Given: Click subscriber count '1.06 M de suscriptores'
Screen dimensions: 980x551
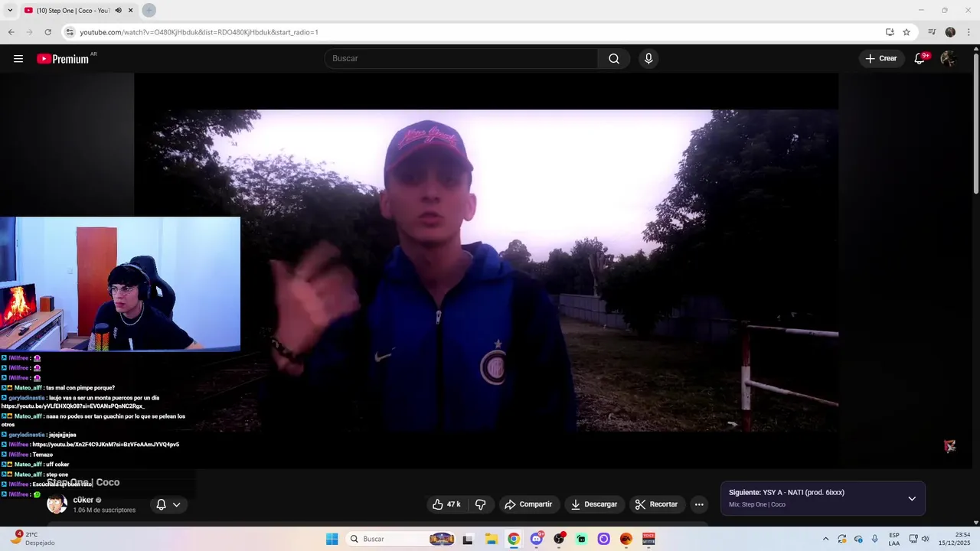Looking at the screenshot, I should [104, 510].
